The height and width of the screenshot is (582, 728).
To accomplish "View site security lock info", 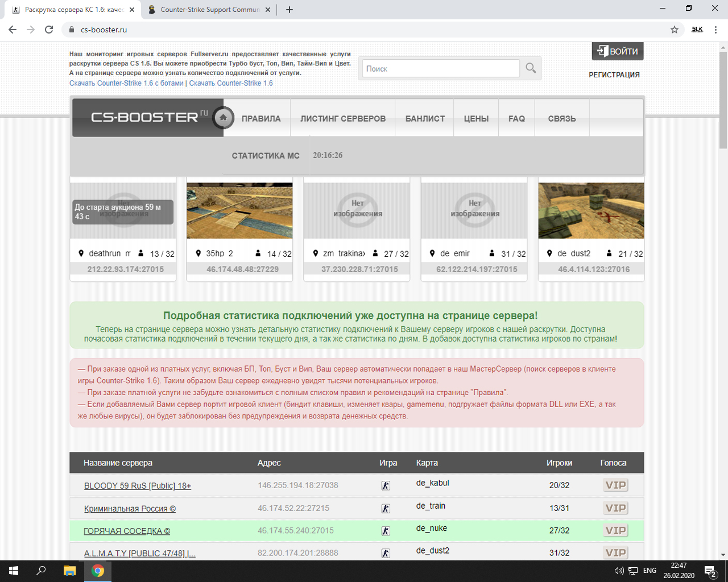I will (x=71, y=30).
